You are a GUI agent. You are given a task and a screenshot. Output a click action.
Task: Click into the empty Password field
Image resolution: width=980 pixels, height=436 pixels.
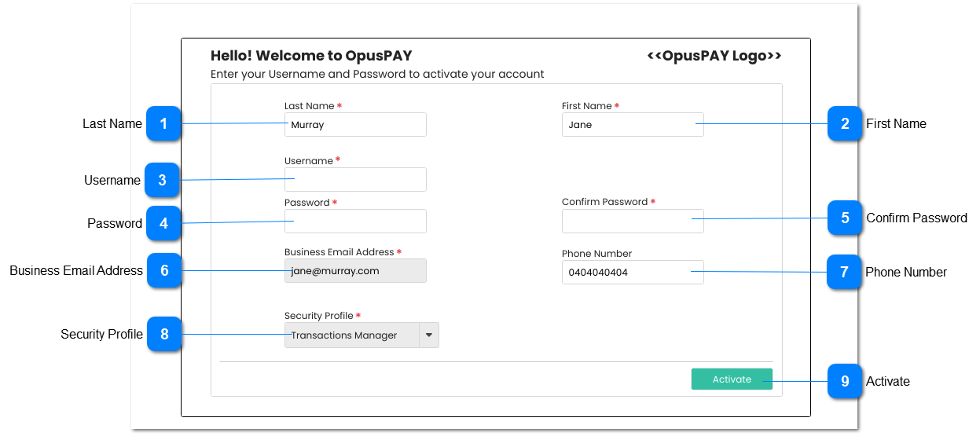[355, 222]
